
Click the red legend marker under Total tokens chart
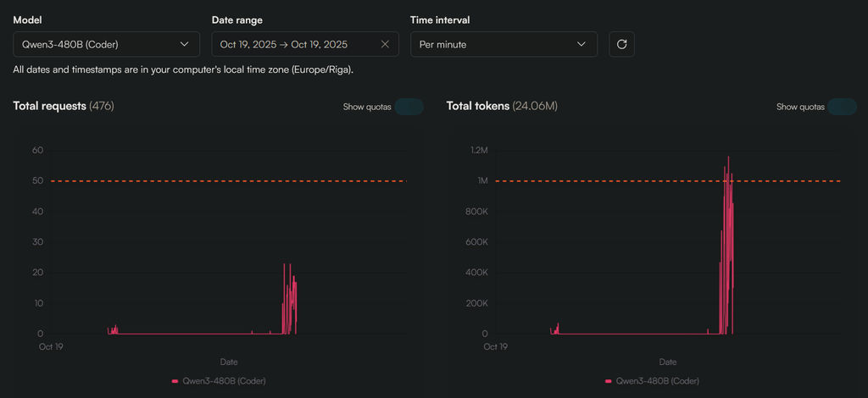[609, 381]
